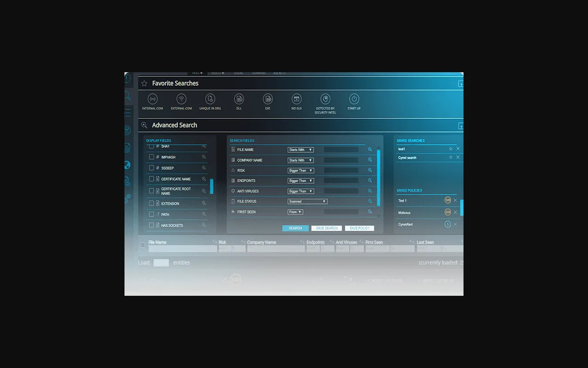Open COMPANY NAME Starts With dropdown
The image size is (588, 368).
[x=300, y=160]
